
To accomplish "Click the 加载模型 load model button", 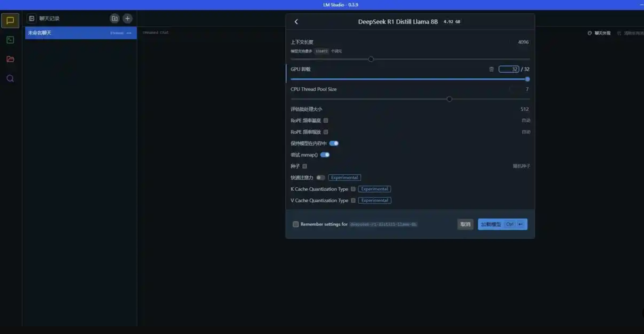I will 502,224.
